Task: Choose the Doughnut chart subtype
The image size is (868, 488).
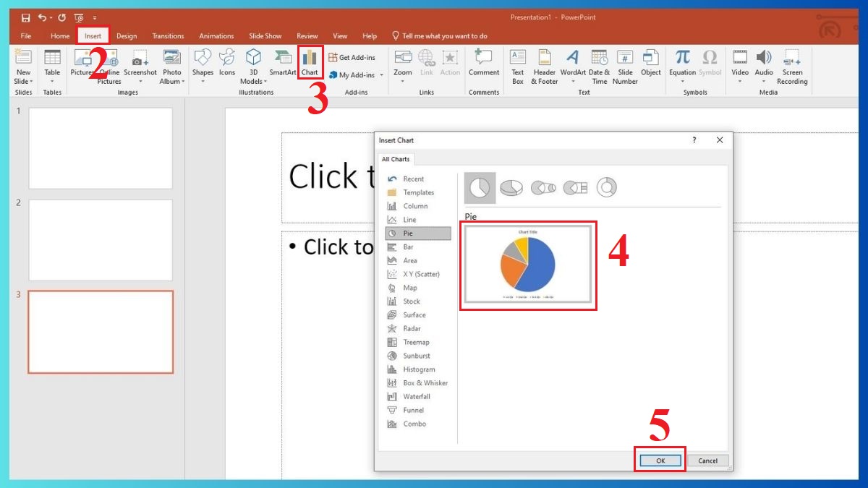Action: [x=607, y=187]
